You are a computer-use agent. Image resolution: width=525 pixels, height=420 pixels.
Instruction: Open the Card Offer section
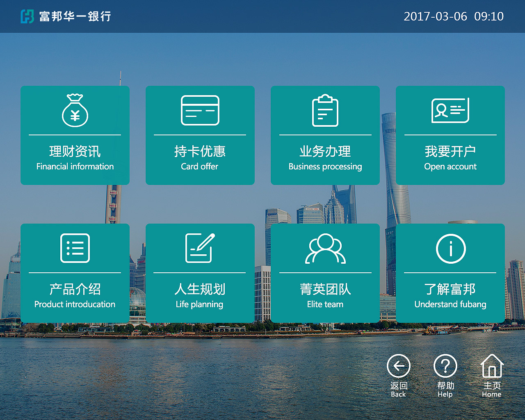click(200, 135)
